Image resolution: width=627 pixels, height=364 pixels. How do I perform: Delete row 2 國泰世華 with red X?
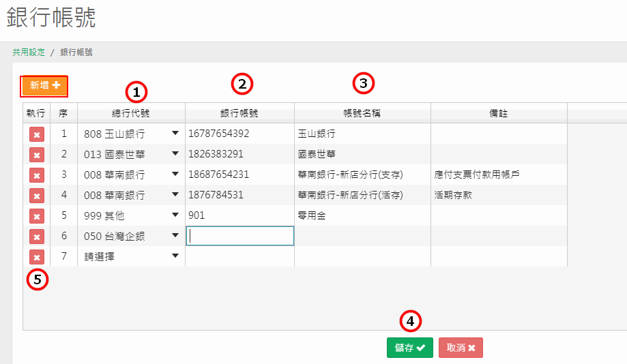click(x=37, y=155)
